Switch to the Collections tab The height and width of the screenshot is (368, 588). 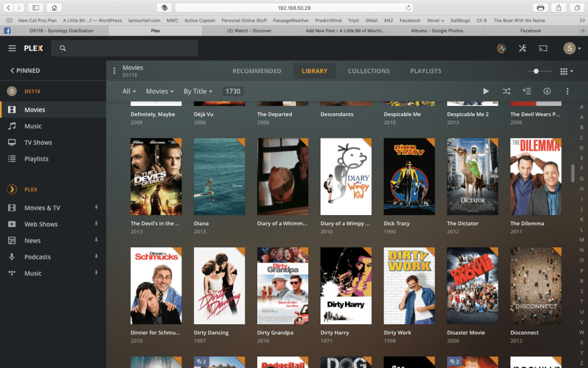[369, 71]
